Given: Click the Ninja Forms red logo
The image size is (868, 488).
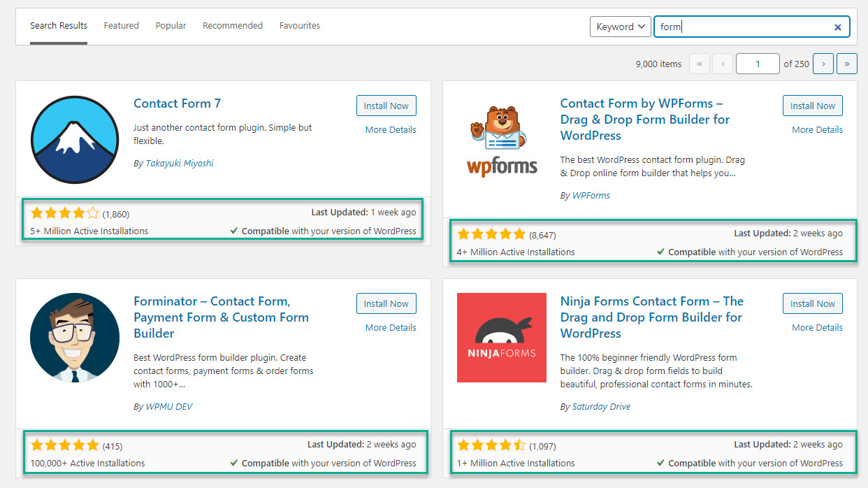Looking at the screenshot, I should 502,338.
